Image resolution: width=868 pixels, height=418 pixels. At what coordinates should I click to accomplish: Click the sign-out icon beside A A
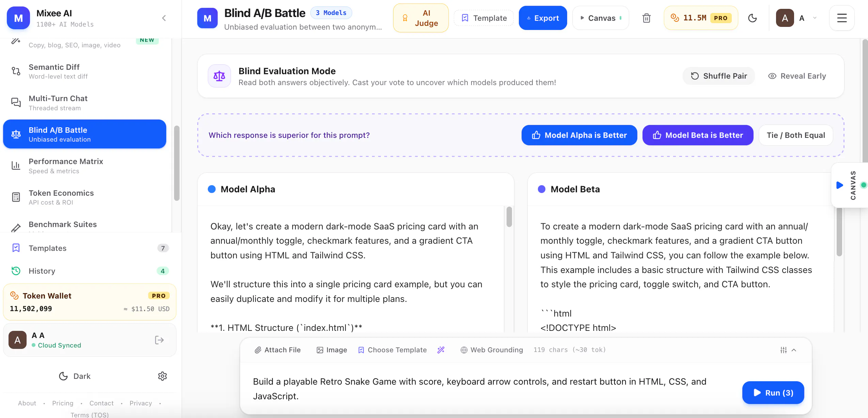[x=159, y=340]
